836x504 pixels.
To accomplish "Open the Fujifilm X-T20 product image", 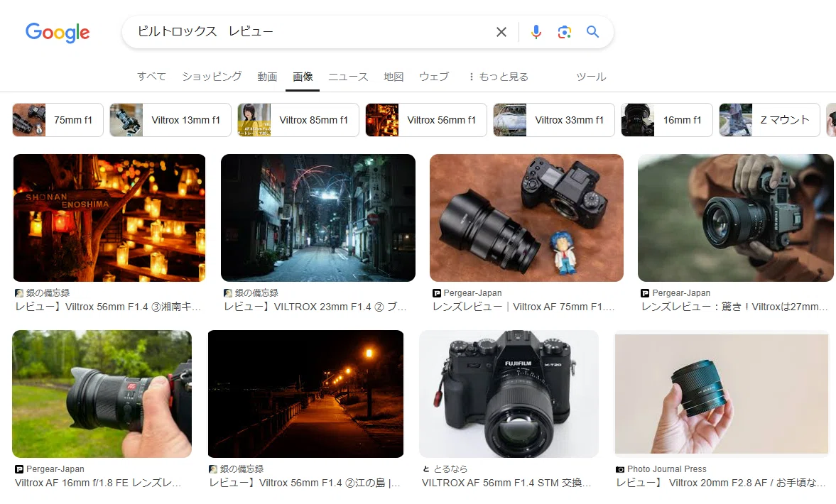I will click(x=509, y=394).
